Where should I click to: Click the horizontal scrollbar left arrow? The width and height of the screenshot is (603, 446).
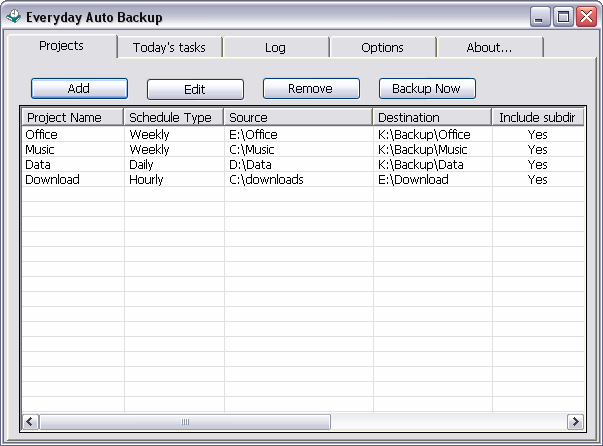click(30, 421)
